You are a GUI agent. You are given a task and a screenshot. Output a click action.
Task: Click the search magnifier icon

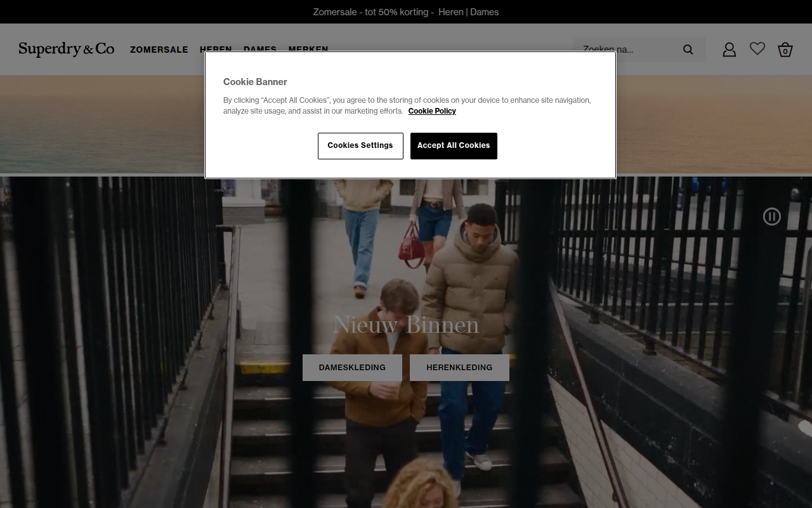pos(688,50)
